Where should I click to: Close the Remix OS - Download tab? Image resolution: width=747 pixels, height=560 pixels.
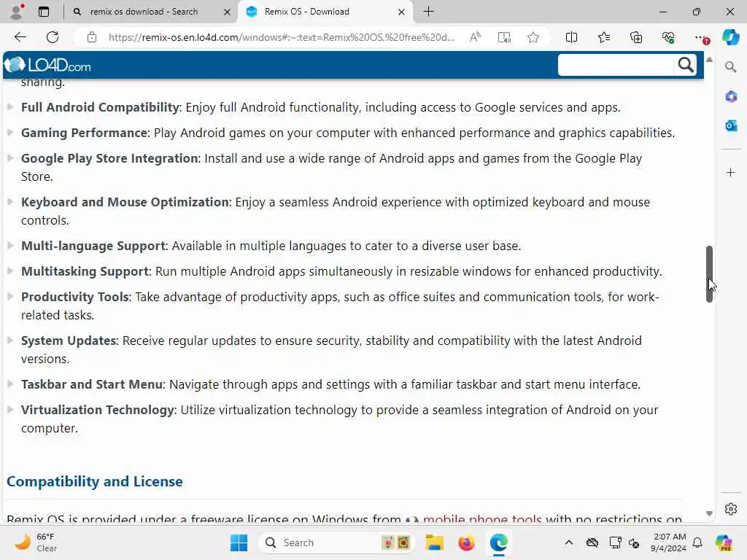[402, 12]
